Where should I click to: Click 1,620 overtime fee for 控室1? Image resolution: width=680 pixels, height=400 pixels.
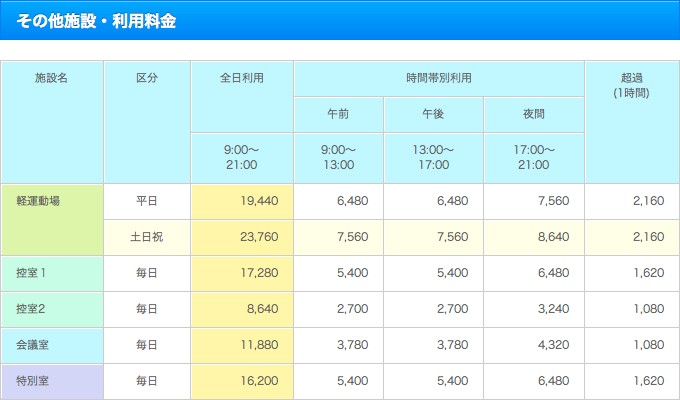pyautogui.click(x=632, y=273)
